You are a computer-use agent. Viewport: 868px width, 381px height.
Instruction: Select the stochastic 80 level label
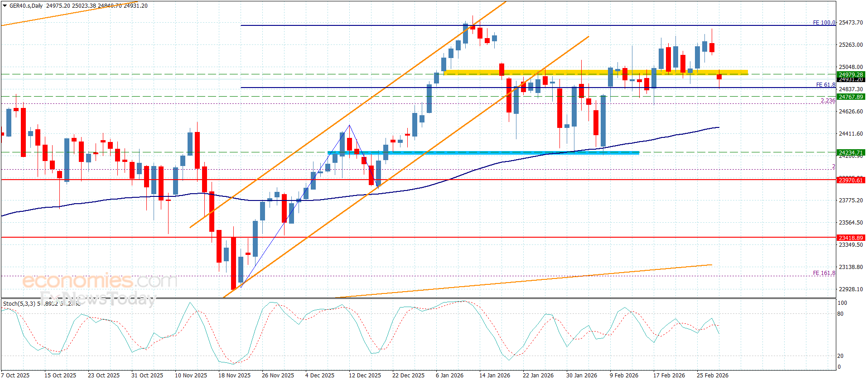point(840,314)
